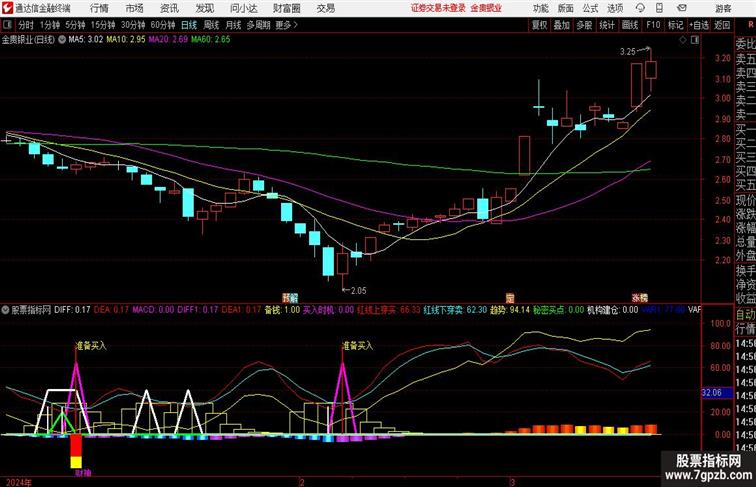Image resolution: width=756 pixels, height=487 pixels.
Task: Click the 2024年 date axis label
Action: tap(19, 482)
